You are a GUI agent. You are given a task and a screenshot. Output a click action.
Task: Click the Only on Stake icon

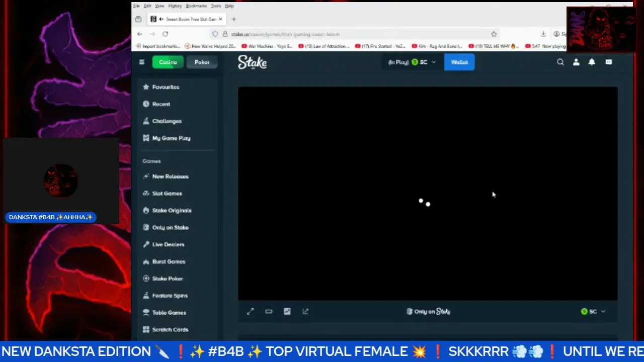click(x=146, y=228)
